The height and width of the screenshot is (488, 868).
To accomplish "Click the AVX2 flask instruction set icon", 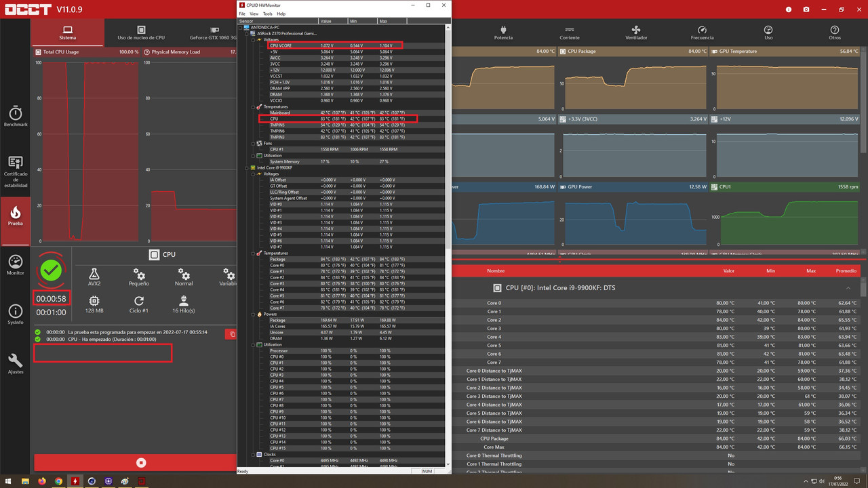I will tap(94, 274).
